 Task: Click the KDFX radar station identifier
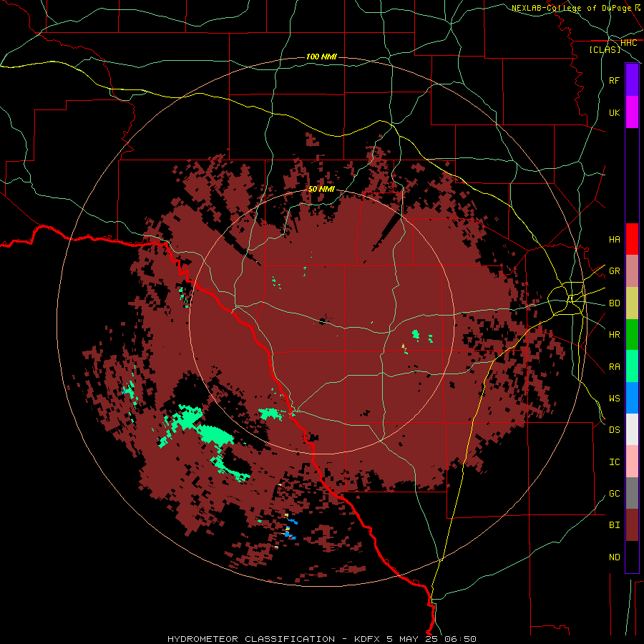pos(368,639)
